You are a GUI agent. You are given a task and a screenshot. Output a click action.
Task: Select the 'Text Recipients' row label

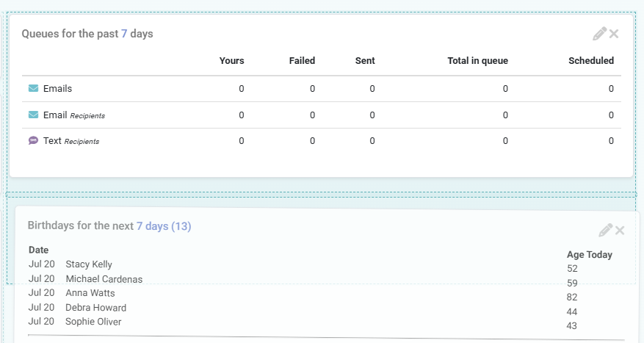click(71, 141)
